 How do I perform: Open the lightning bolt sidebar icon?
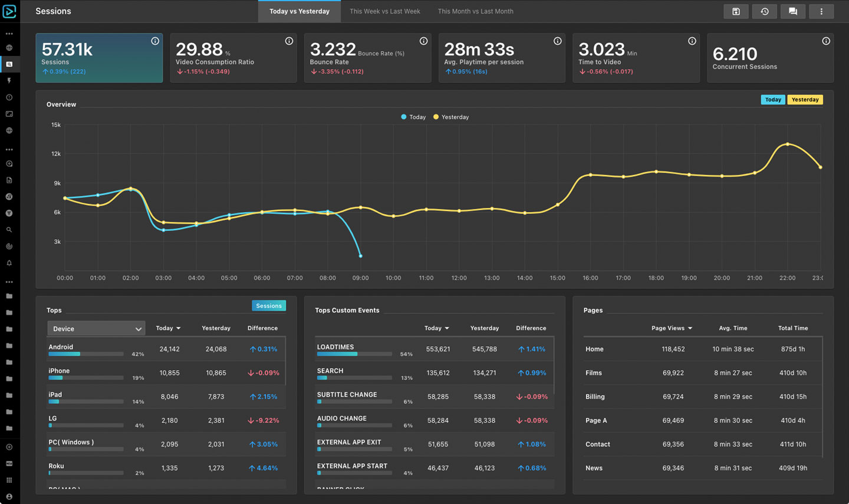point(9,81)
